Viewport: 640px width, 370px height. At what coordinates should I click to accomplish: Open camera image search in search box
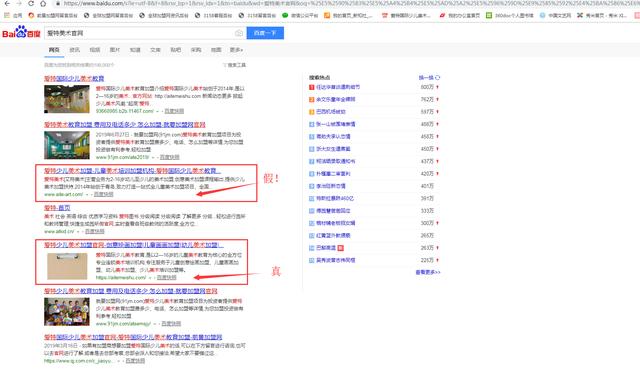click(239, 33)
